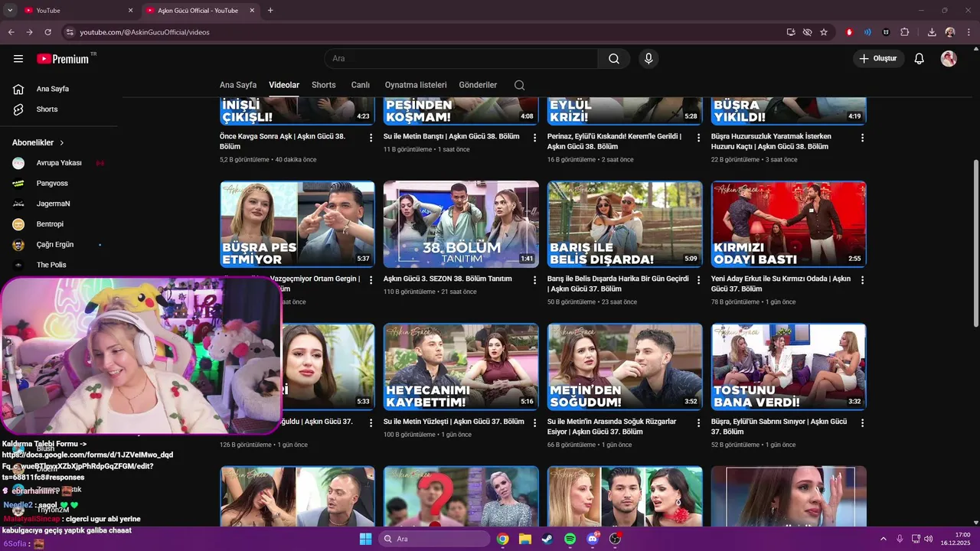The width and height of the screenshot is (980, 551).
Task: Click the YouTube Premium logo
Action: pyautogui.click(x=63, y=59)
